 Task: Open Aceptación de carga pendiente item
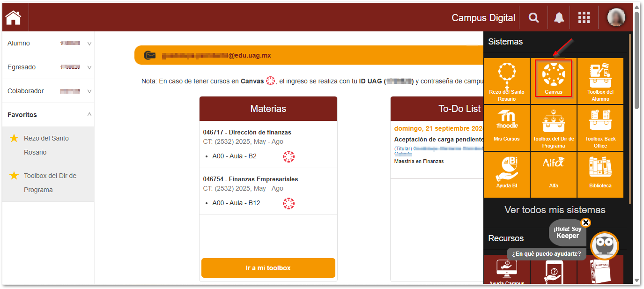pos(439,139)
